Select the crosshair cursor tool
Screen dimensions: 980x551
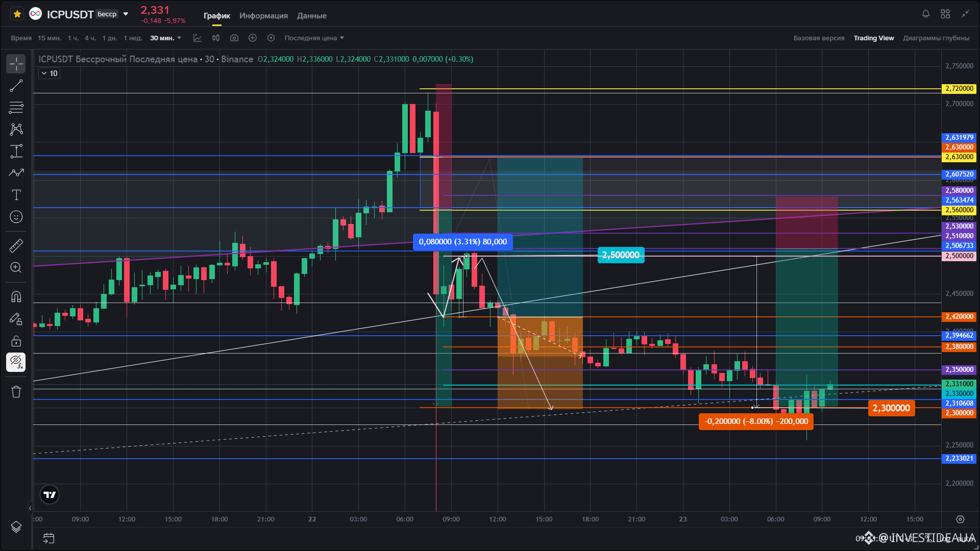coord(16,64)
